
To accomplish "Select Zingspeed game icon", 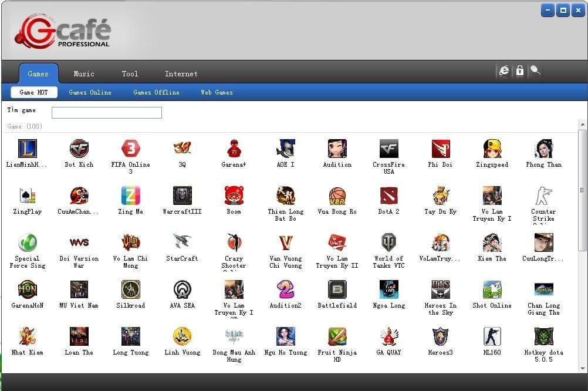I will click(492, 149).
